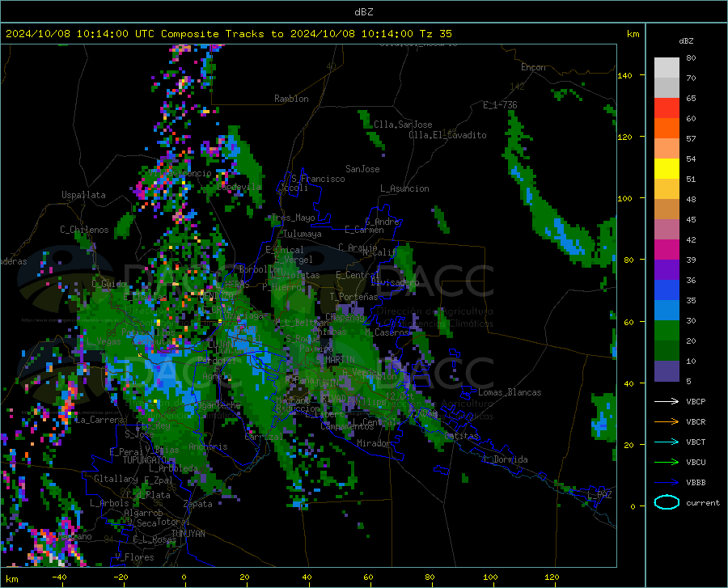
Task: Click the cyan VBCT arrow icon
Action: coord(667,442)
